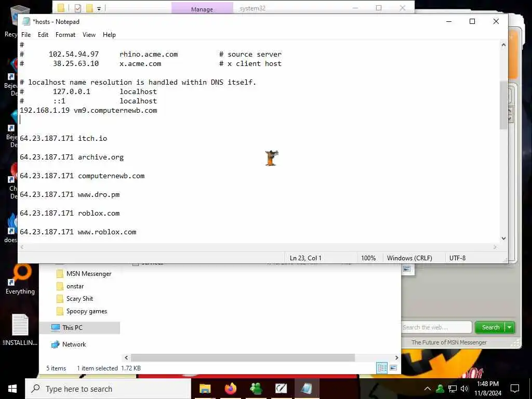
Task: Open the Windows Start menu
Action: [x=12, y=389]
